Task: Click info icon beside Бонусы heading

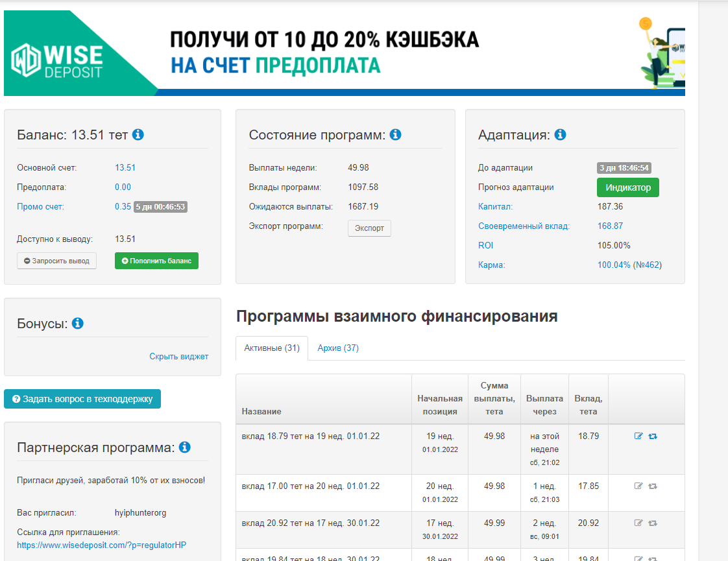Action: pyautogui.click(x=78, y=323)
